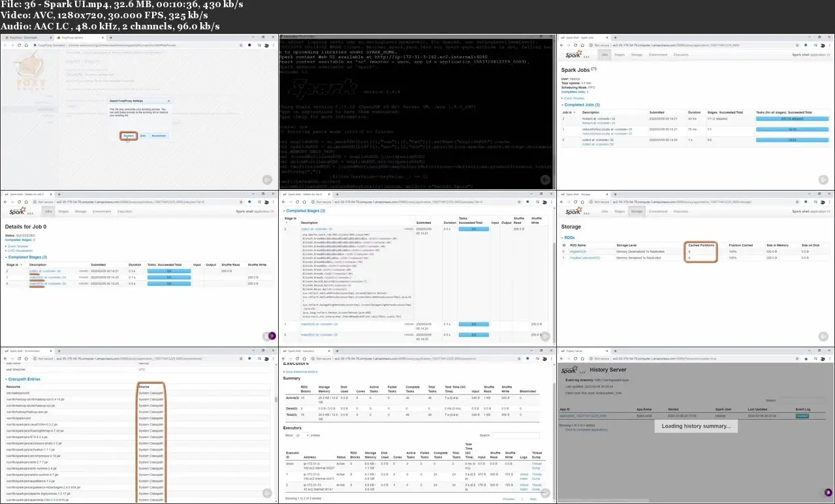Select Stages tab on the Details for Job 0 page

point(63,212)
